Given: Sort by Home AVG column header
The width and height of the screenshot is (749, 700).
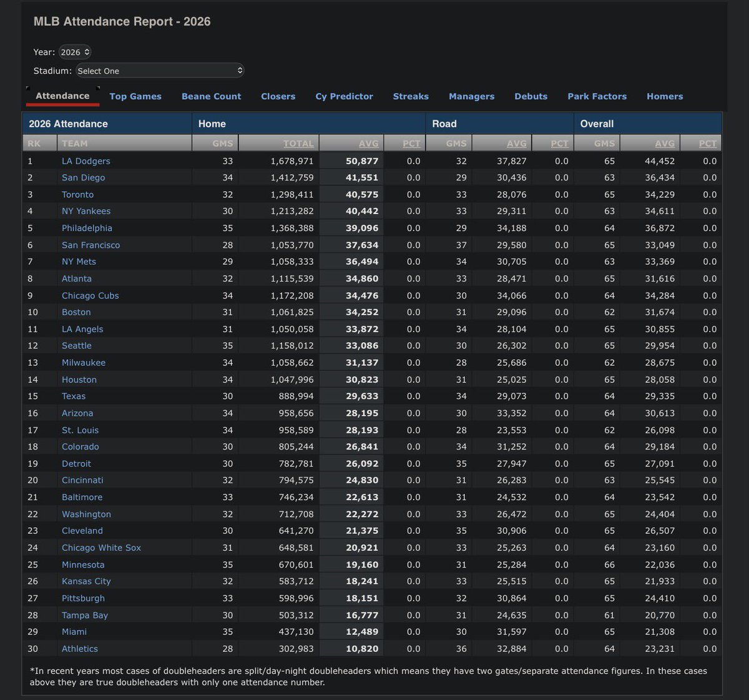Looking at the screenshot, I should pyautogui.click(x=369, y=143).
